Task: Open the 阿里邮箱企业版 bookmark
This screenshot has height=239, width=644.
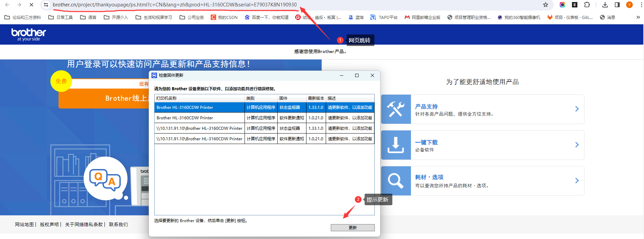Action: coord(422,17)
